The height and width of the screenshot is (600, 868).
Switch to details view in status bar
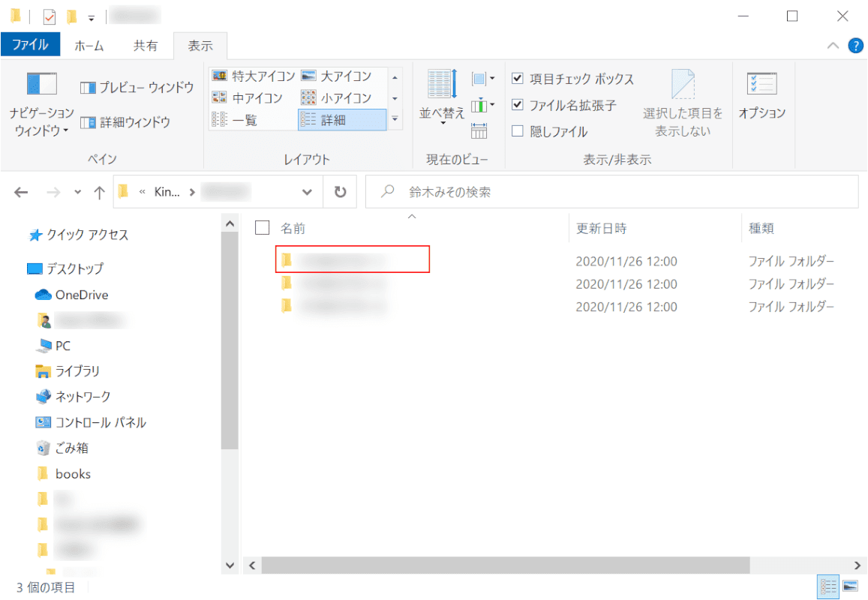[828, 586]
